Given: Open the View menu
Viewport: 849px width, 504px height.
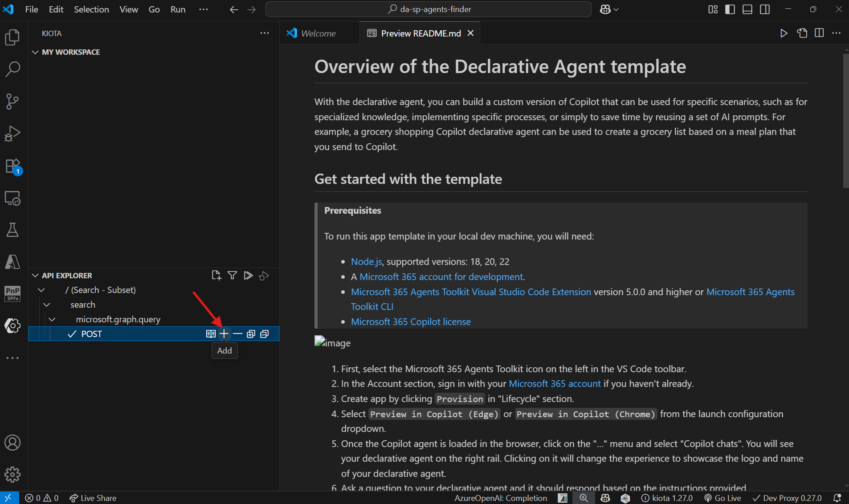Looking at the screenshot, I should pyautogui.click(x=129, y=9).
